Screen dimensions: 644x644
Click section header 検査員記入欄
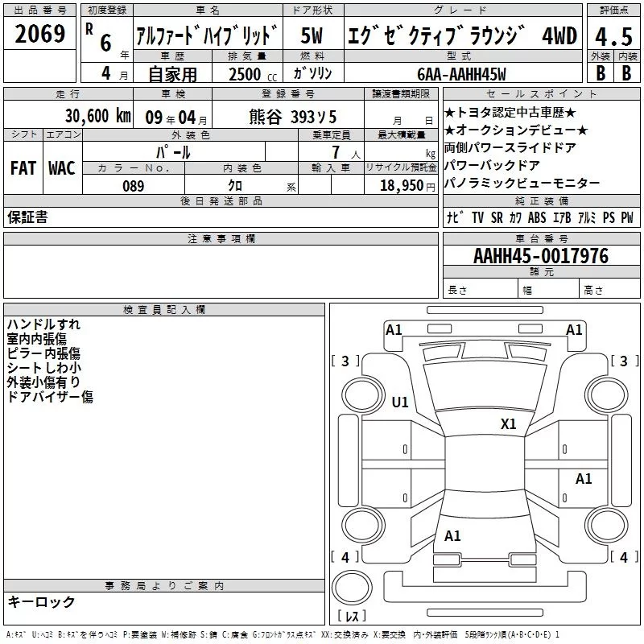tap(164, 310)
